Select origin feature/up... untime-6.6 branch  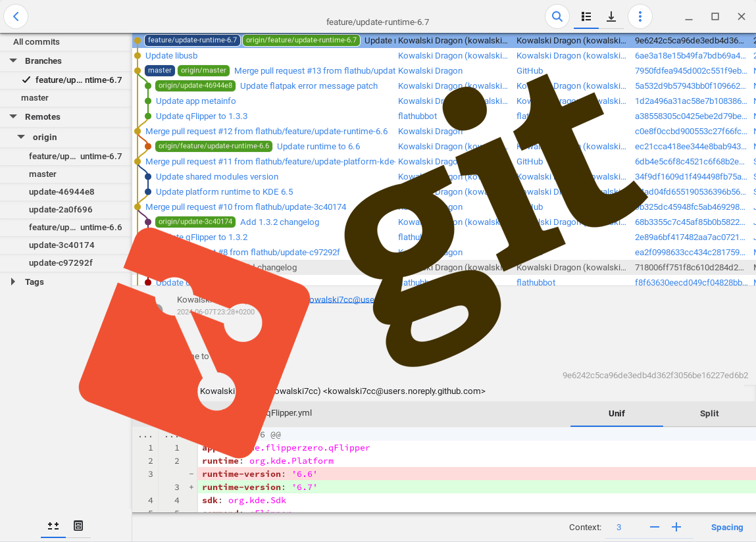coord(66,227)
